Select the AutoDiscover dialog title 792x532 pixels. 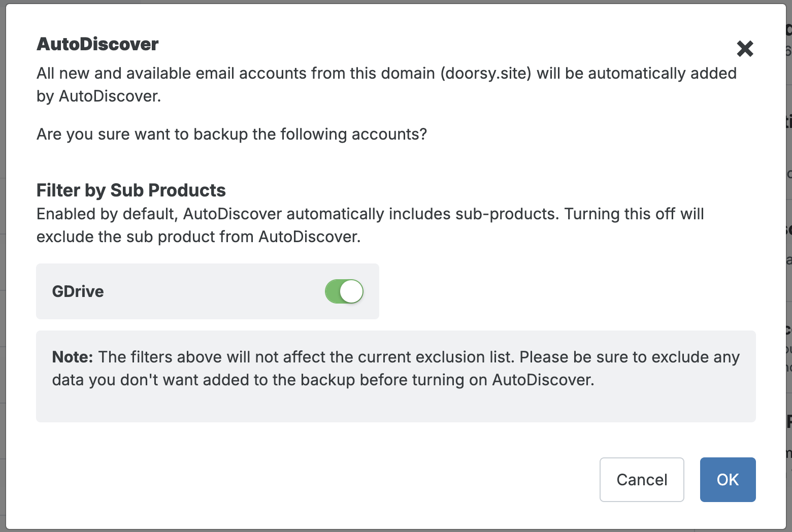click(97, 44)
